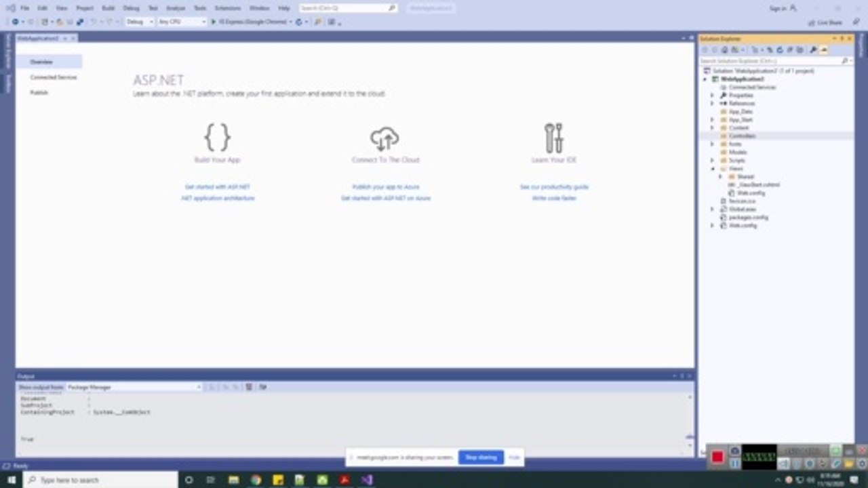The height and width of the screenshot is (488, 868).
Task: Open the Edit menu
Action: tap(43, 8)
